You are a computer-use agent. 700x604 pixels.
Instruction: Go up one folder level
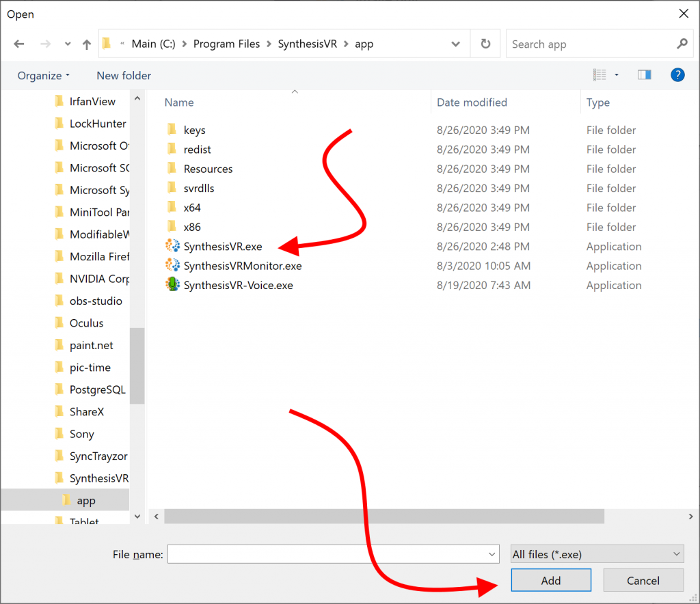(x=87, y=44)
